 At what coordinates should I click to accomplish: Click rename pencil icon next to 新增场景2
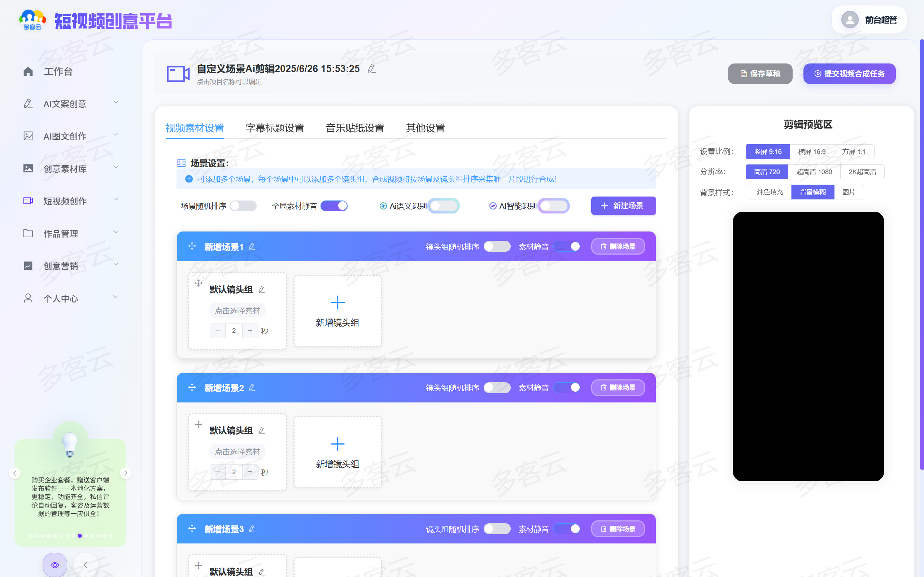coord(252,388)
